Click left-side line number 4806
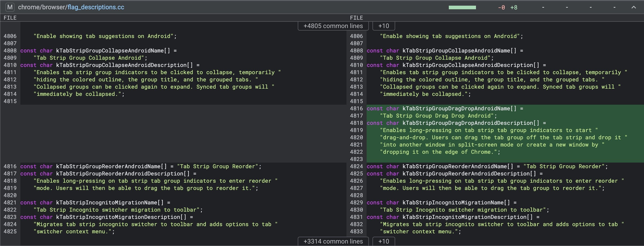This screenshot has width=644, height=246. [10, 36]
